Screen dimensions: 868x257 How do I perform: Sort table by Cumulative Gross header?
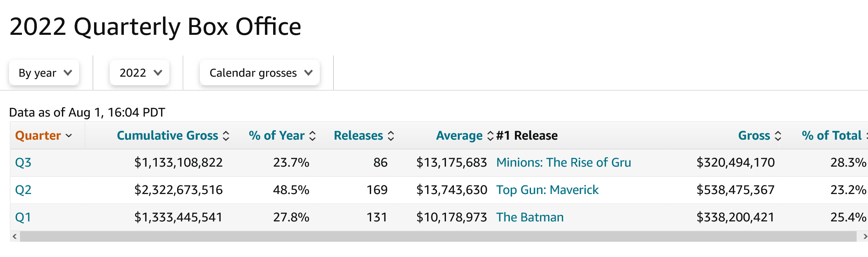(167, 136)
